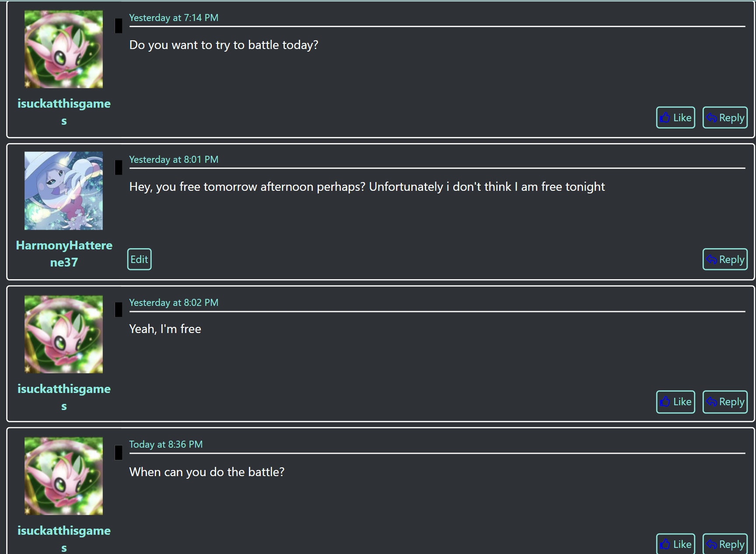This screenshot has width=756, height=554.
Task: Reply to the "Yeah, I'm free" post
Action: coord(725,402)
